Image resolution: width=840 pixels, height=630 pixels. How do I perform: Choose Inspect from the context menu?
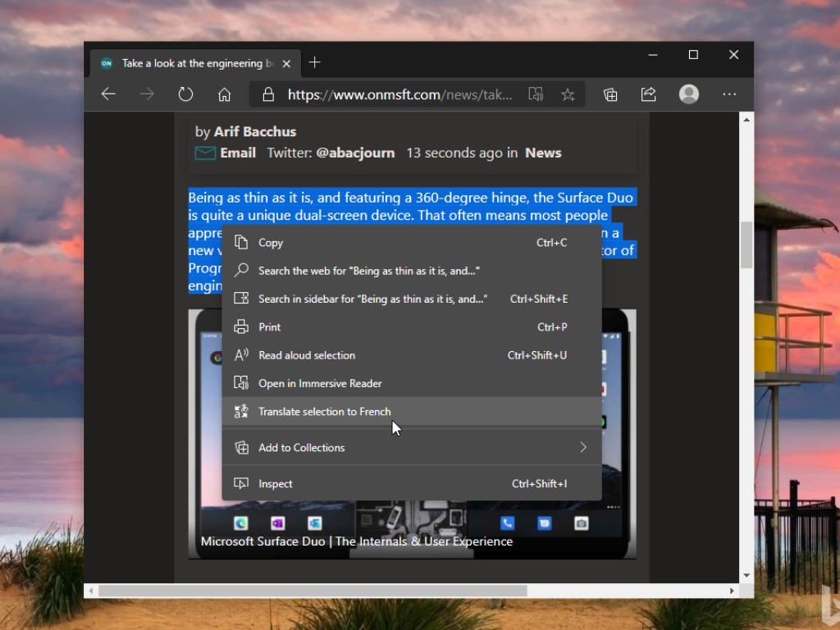pos(412,484)
